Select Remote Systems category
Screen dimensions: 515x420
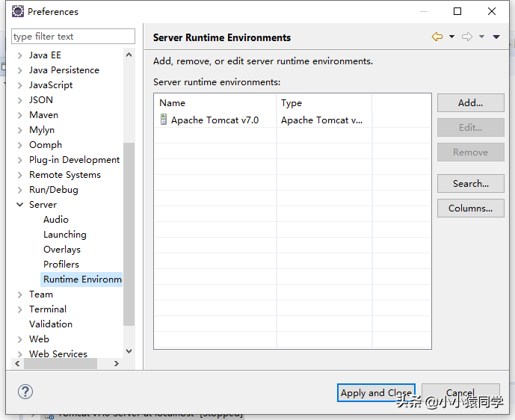click(x=65, y=175)
